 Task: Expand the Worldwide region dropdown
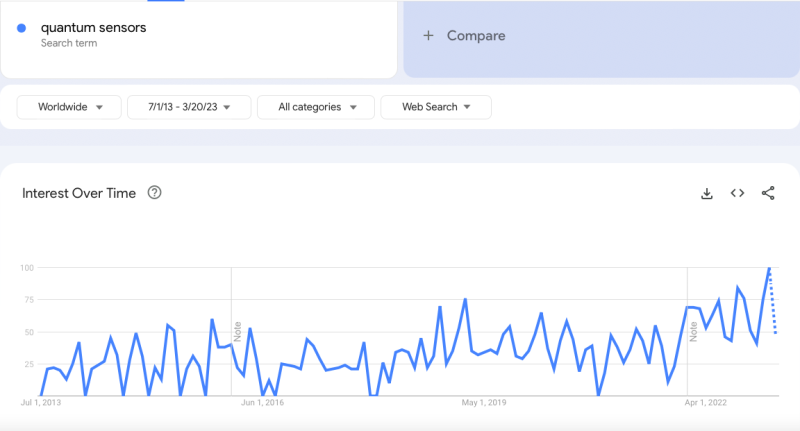tap(69, 107)
